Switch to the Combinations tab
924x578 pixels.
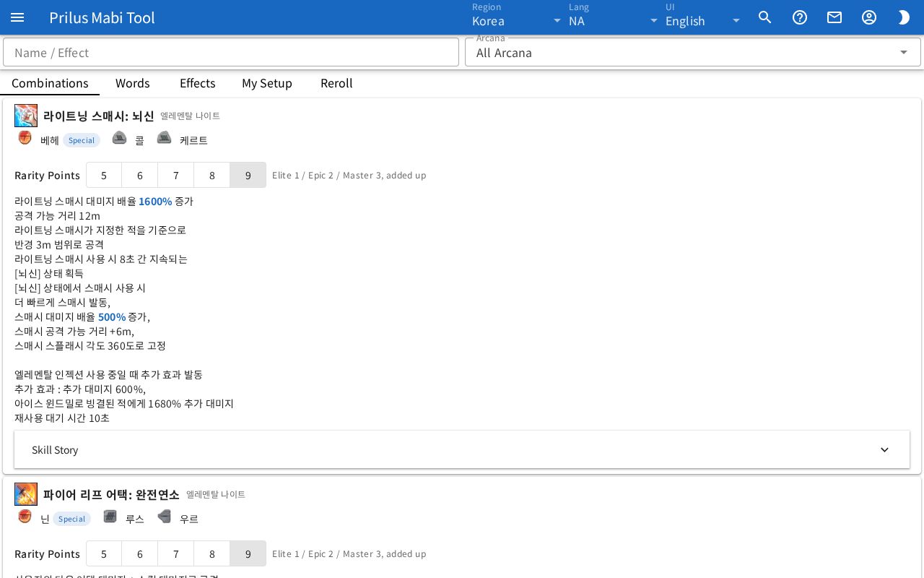[50, 83]
